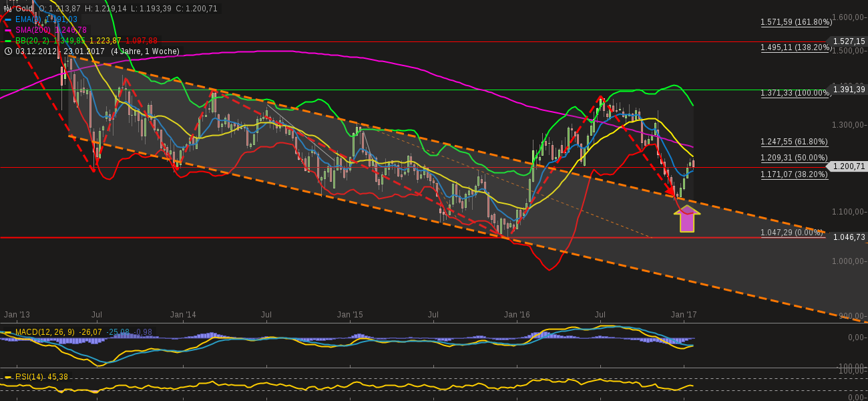Screen dimensions: 868x401
Task: Select the RSI(14) indicator label
Action: (x=29, y=377)
